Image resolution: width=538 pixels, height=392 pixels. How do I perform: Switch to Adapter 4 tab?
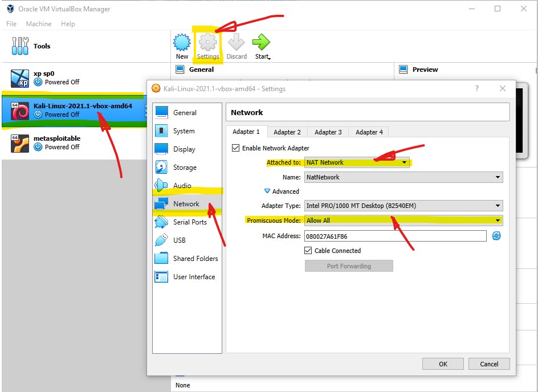(369, 132)
